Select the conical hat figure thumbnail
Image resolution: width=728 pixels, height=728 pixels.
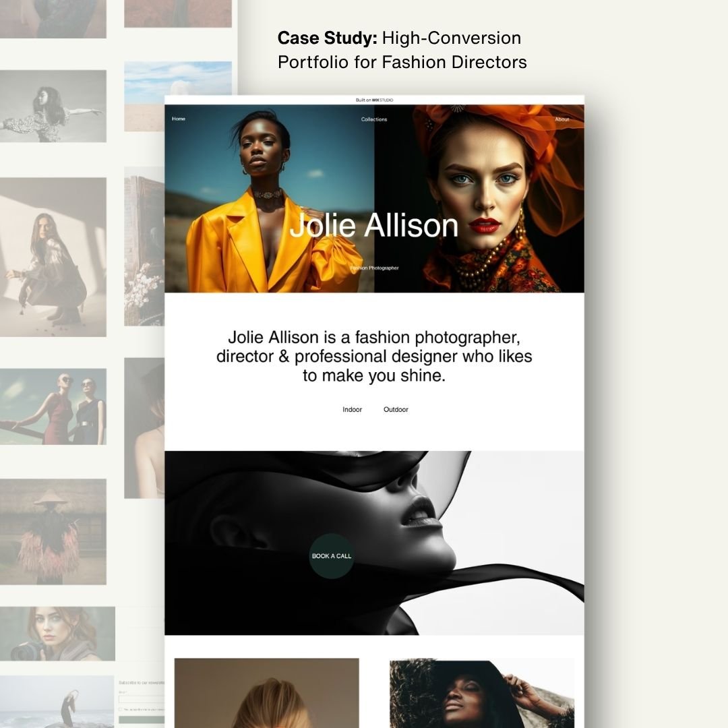click(x=53, y=531)
